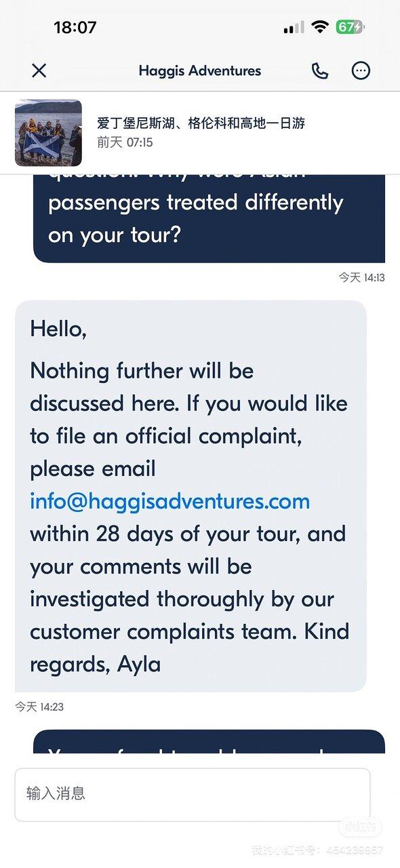Tap the tour date under the tour title
Screen dimensions: 400x868
125,142
